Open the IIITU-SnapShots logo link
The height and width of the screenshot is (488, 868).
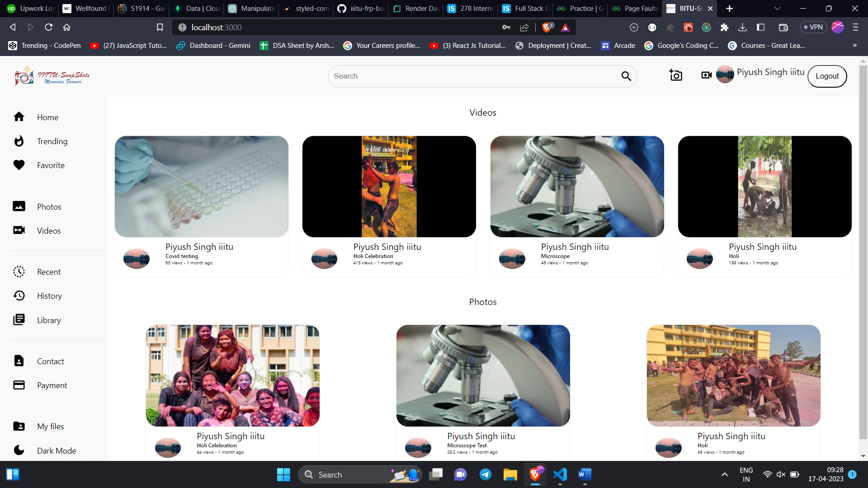pyautogui.click(x=52, y=76)
